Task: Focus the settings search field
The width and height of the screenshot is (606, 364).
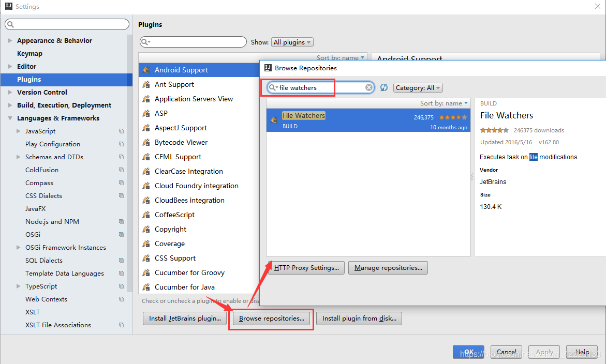Action: point(67,24)
